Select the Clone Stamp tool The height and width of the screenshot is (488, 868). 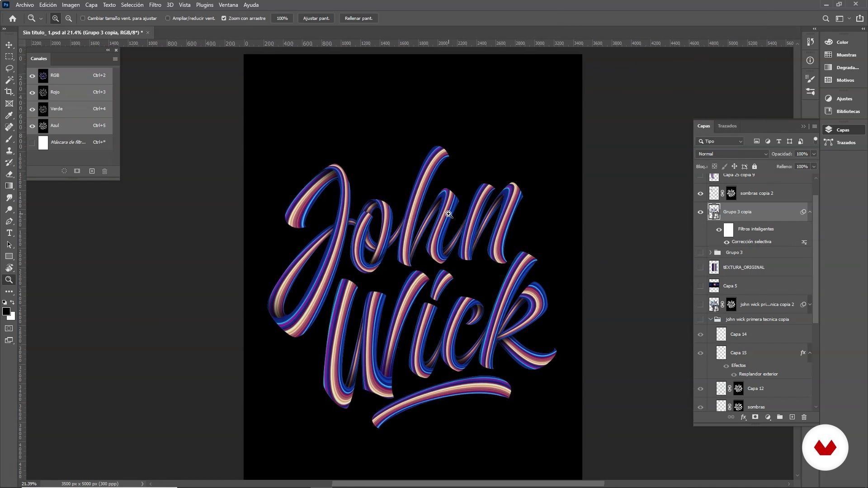pos(9,150)
